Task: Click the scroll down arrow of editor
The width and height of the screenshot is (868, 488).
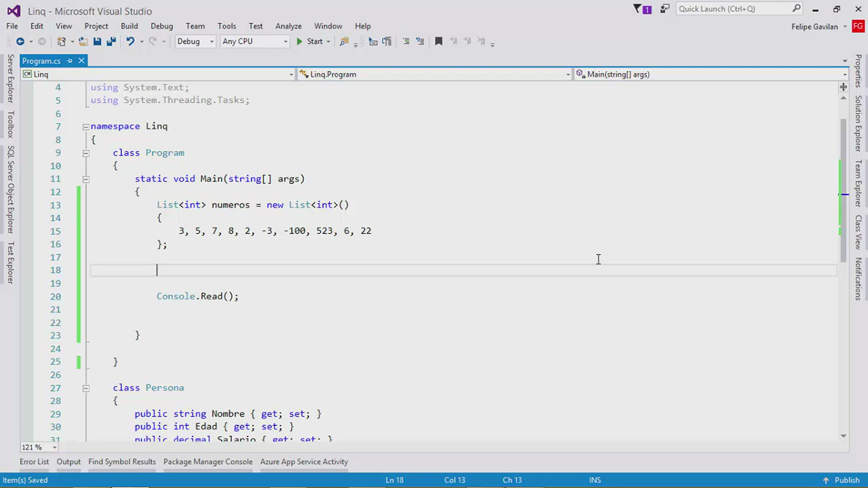Action: pos(844,436)
